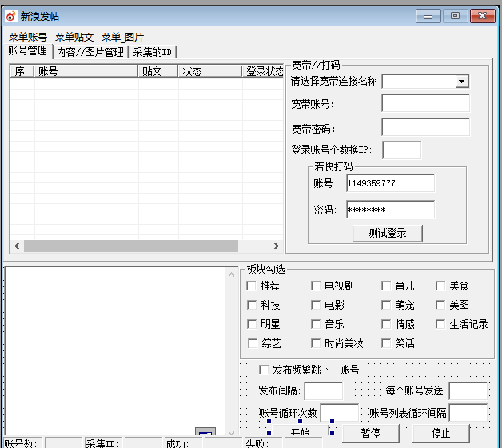The width and height of the screenshot is (502, 448).
Task: Click the 登录状态 column header
Action: pyautogui.click(x=263, y=71)
